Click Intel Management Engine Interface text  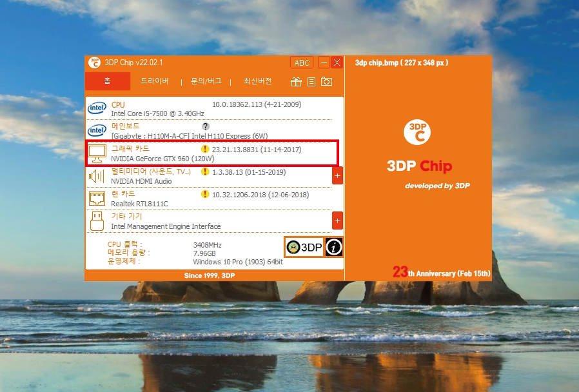[x=166, y=226]
